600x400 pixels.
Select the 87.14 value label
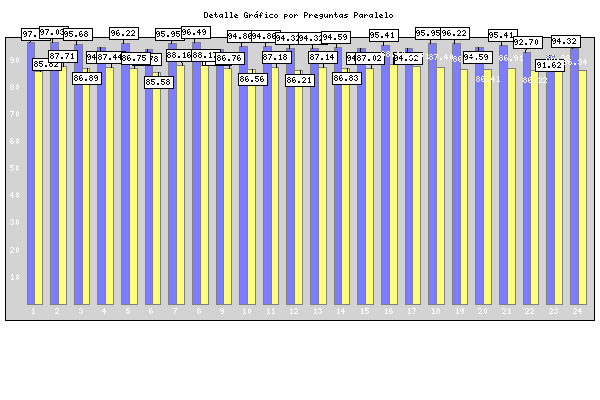pos(323,57)
